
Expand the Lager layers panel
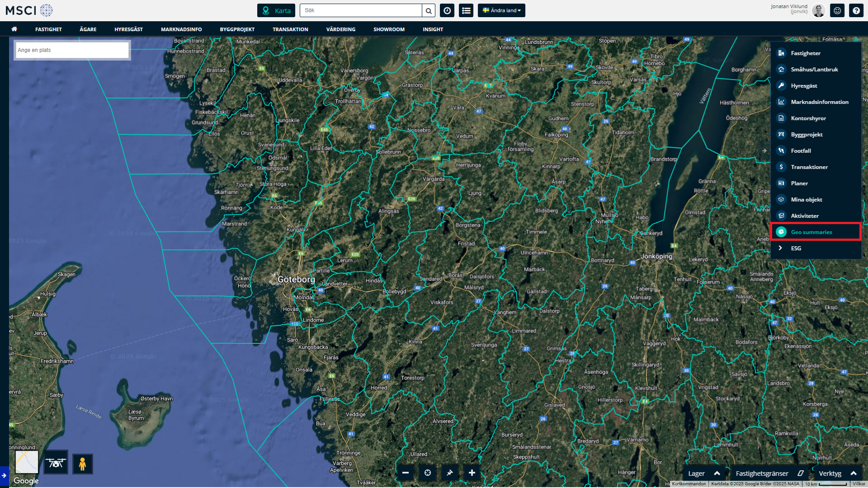(704, 473)
